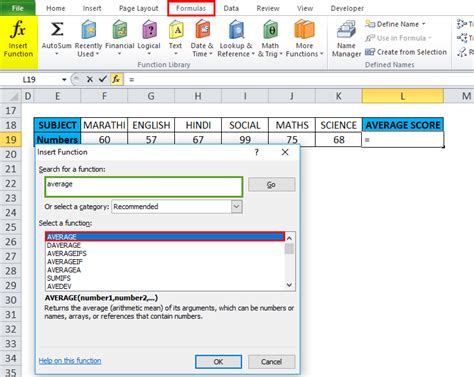Expand the Recommended category dropdown
The image size is (474, 377).
(x=236, y=207)
